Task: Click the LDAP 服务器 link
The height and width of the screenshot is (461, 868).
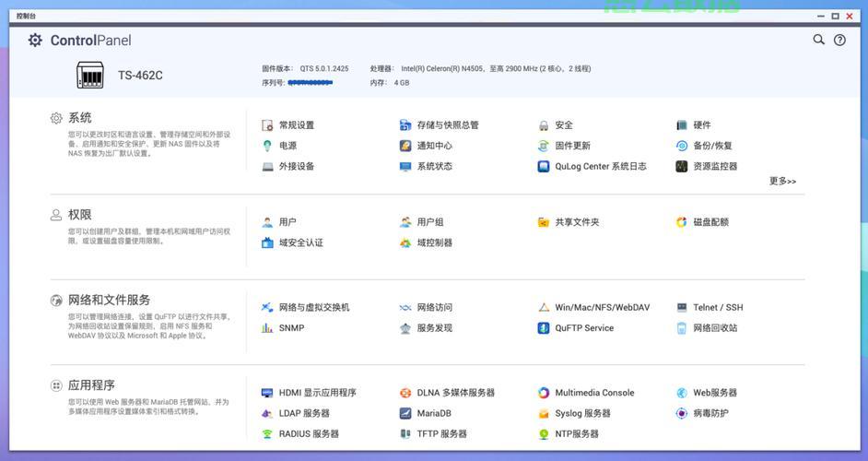Action: point(304,413)
